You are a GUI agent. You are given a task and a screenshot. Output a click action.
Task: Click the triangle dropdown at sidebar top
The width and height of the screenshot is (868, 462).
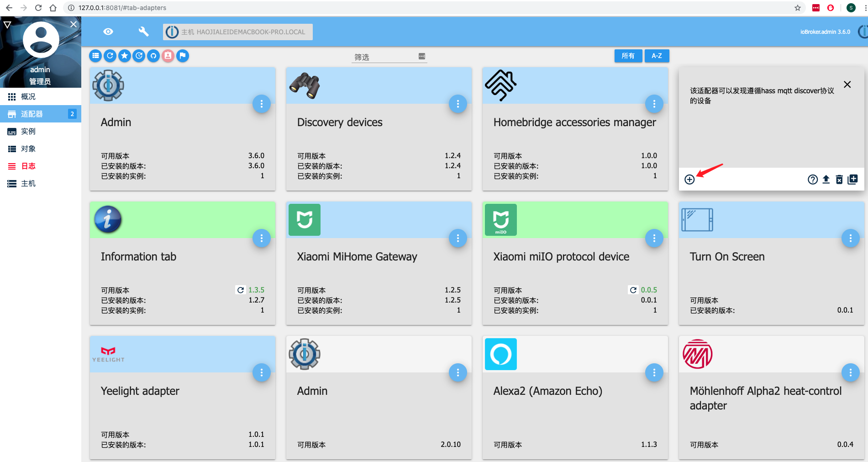(7, 25)
